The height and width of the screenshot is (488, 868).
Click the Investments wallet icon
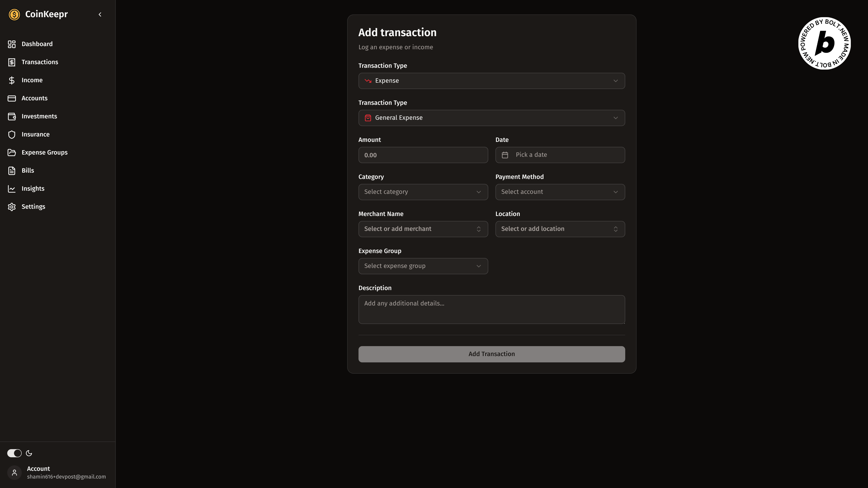(12, 117)
